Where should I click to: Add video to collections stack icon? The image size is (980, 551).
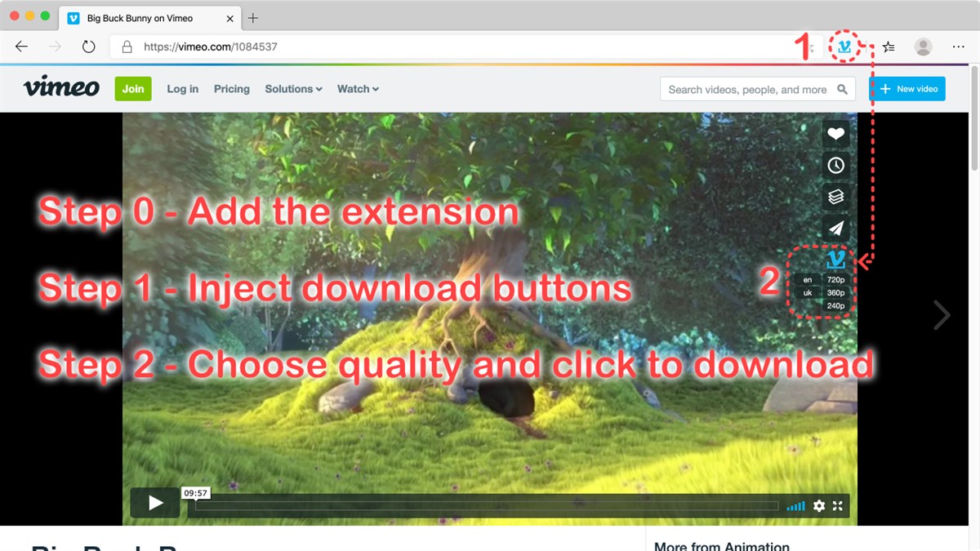(x=835, y=198)
